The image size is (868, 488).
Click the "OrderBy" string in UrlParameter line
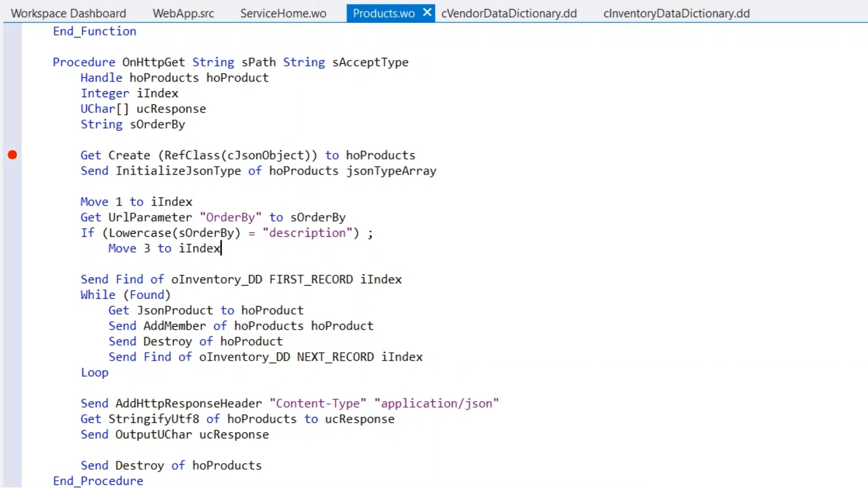230,218
